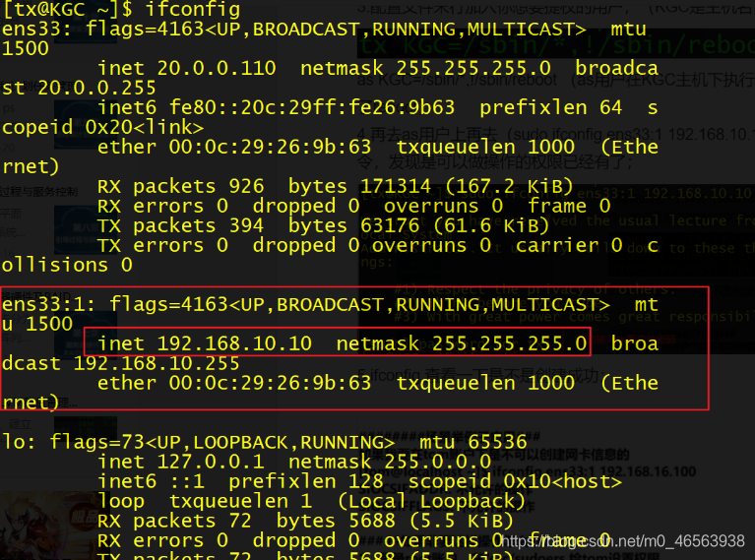Click the carrier 0 field in TX errors
The width and height of the screenshot is (755, 560).
click(569, 246)
